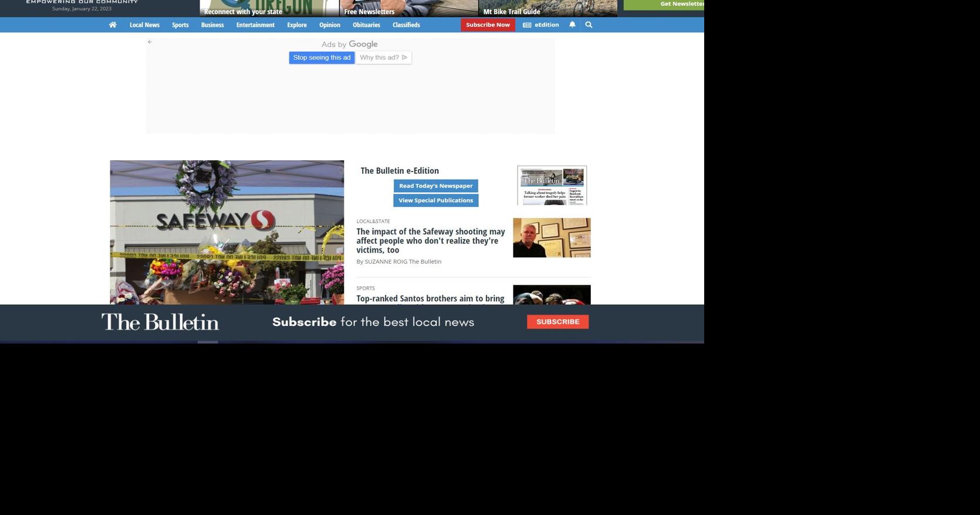Open notifications bell icon
This screenshot has width=980, height=515.
[x=572, y=25]
